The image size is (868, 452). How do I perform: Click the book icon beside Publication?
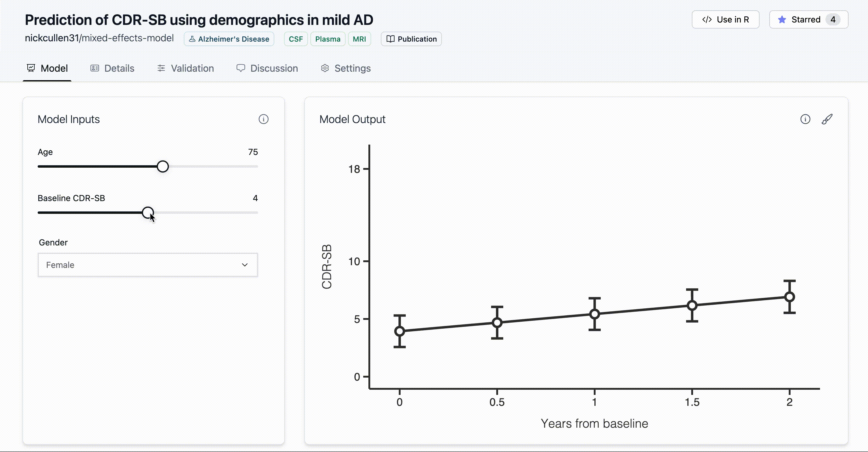[x=390, y=39]
